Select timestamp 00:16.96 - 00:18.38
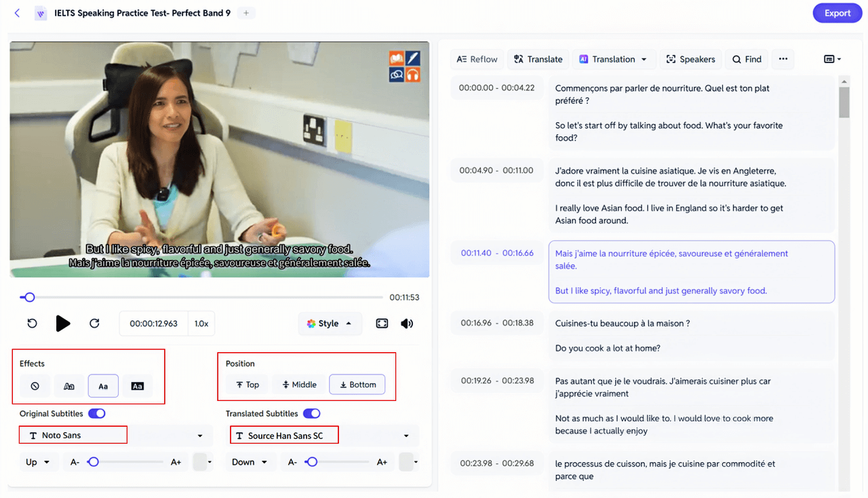 coord(497,323)
